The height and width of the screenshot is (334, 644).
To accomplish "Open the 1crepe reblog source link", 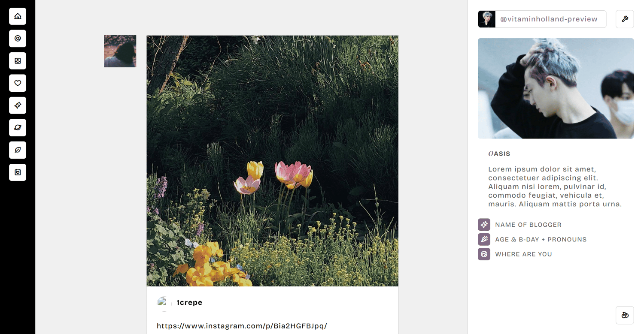I will pyautogui.click(x=189, y=303).
